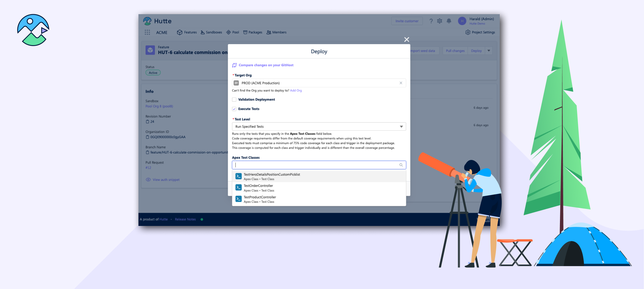Click the TestHeroDetailsPositionCustomPicklist apex icon
Image resolution: width=644 pixels, height=289 pixels.
click(x=239, y=176)
